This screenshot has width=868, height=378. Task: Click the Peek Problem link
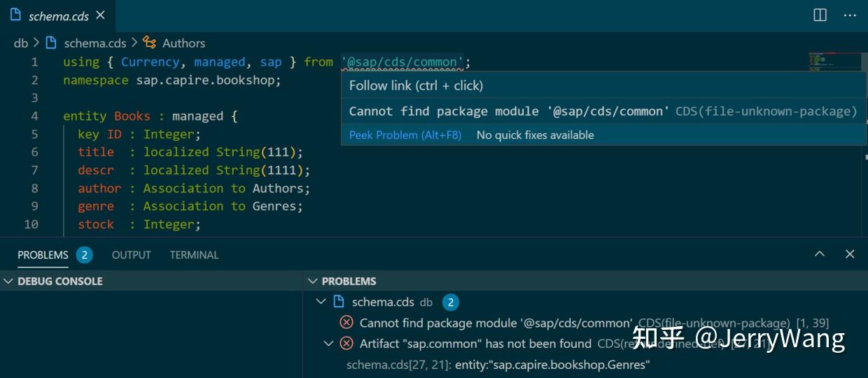click(405, 135)
